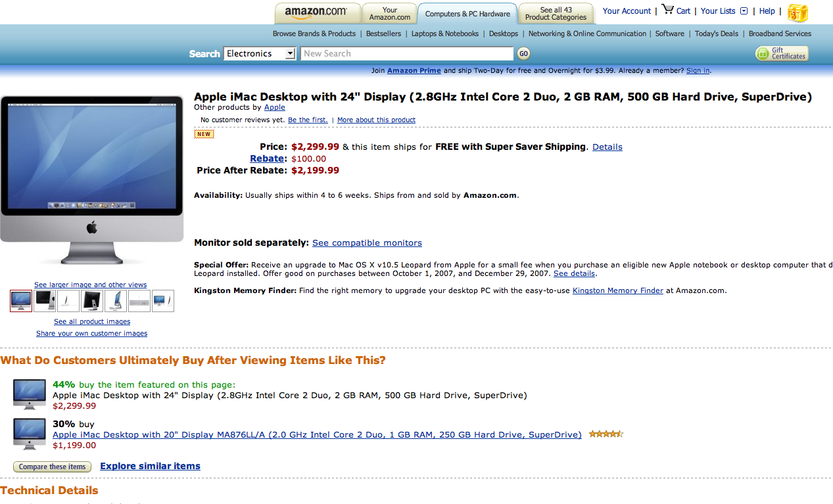Click the Rebate link
This screenshot has width=833, height=504.
point(267,158)
